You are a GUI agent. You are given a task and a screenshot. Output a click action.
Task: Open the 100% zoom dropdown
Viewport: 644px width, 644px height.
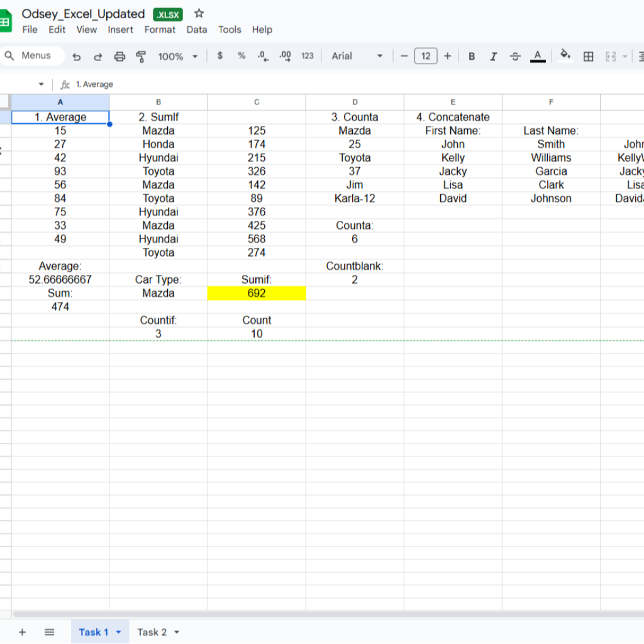(x=177, y=57)
